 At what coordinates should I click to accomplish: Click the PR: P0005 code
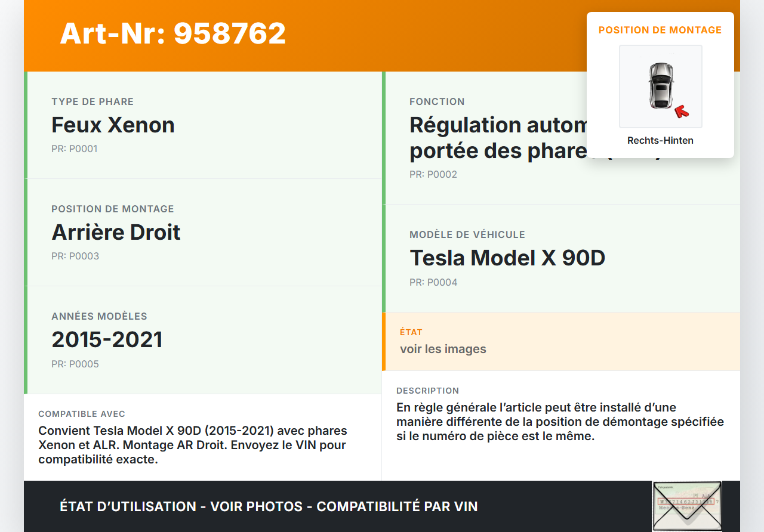point(75,364)
